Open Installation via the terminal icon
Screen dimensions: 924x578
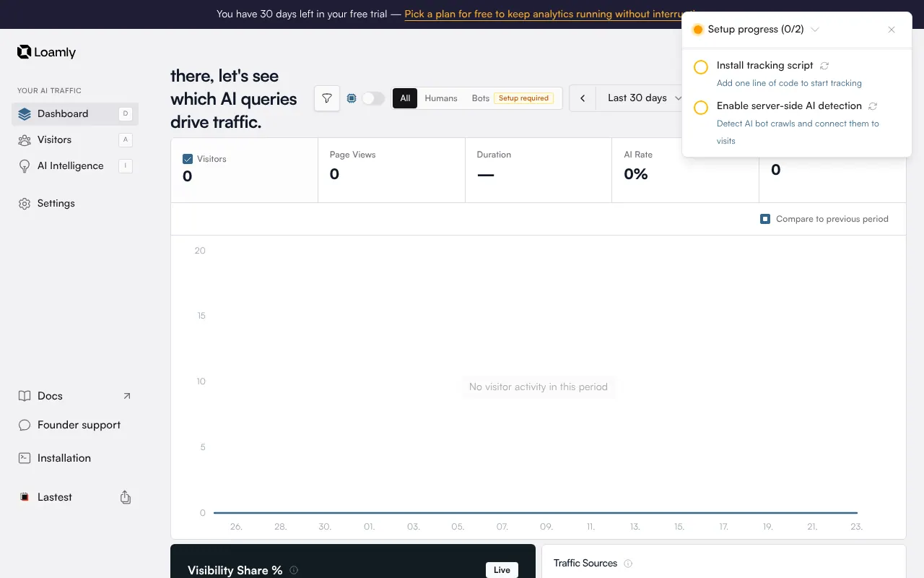click(25, 458)
